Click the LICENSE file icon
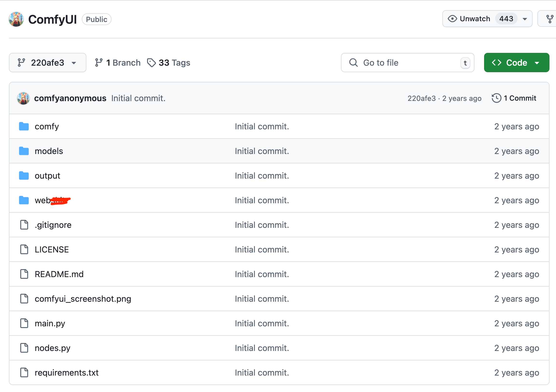Screen dimensions: 556x392 (24, 250)
